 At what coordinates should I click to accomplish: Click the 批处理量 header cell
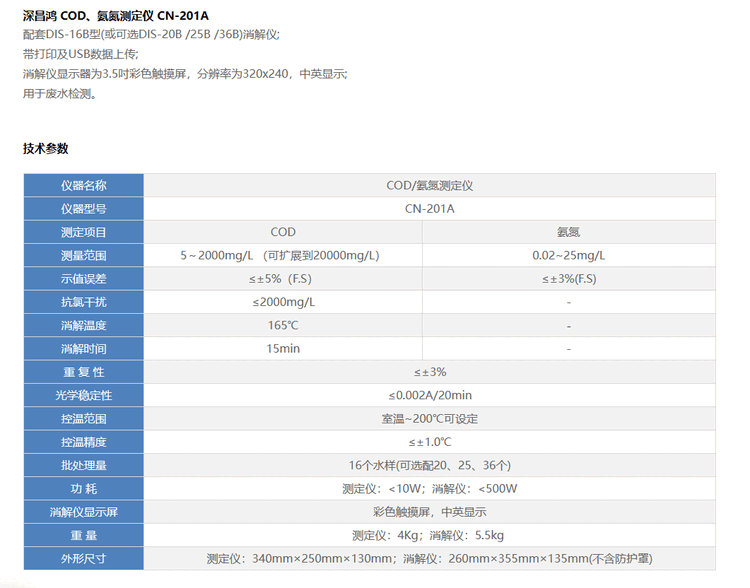click(84, 465)
